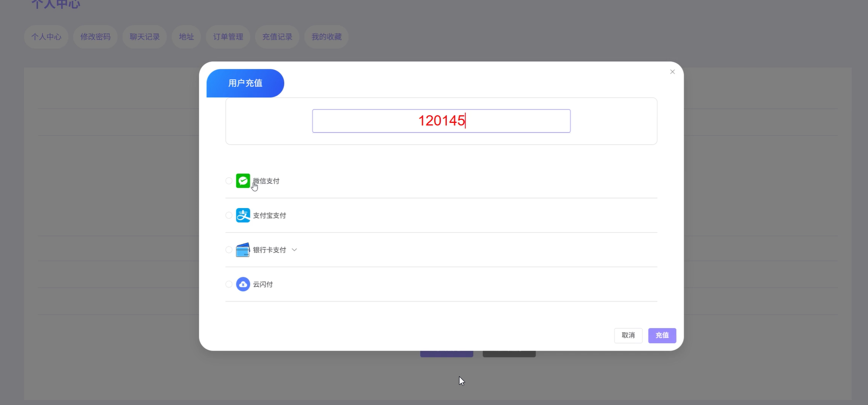
Task: Click the Alipay blue logo icon
Action: click(243, 215)
